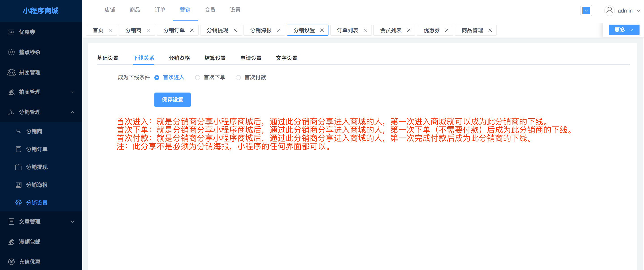This screenshot has height=270, width=644.
Task: Click the 拼团管理 group icon
Action: [11, 72]
